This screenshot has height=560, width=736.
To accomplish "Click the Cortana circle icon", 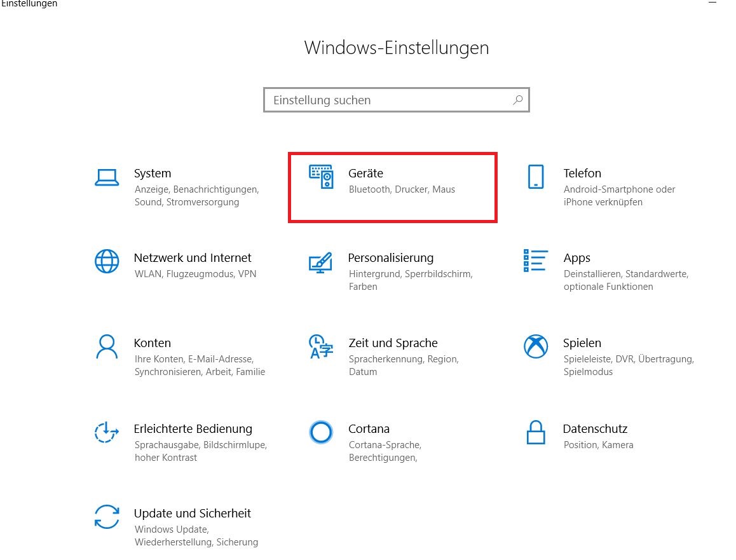I will (321, 432).
